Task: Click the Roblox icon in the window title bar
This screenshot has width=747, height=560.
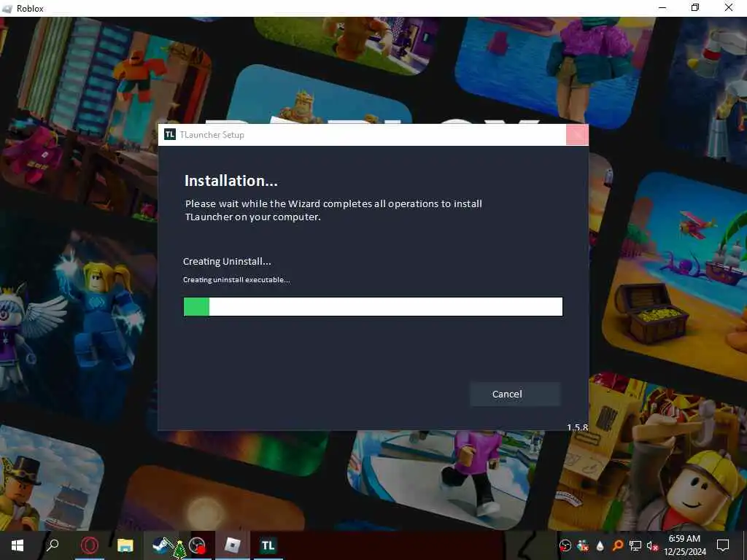Action: [x=7, y=8]
